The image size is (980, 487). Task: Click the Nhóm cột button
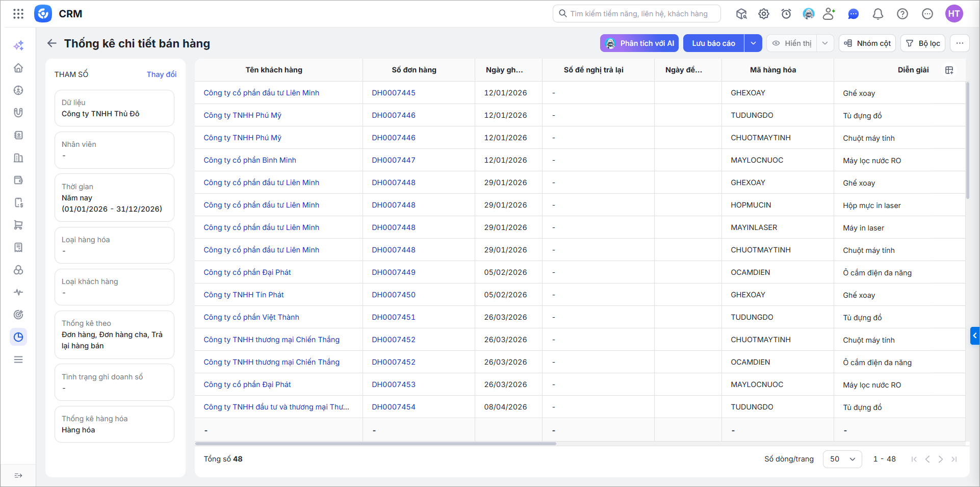click(867, 43)
